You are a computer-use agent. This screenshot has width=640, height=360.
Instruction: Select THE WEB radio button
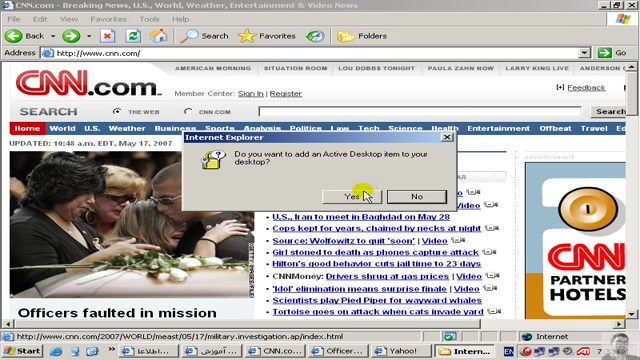tap(117, 111)
